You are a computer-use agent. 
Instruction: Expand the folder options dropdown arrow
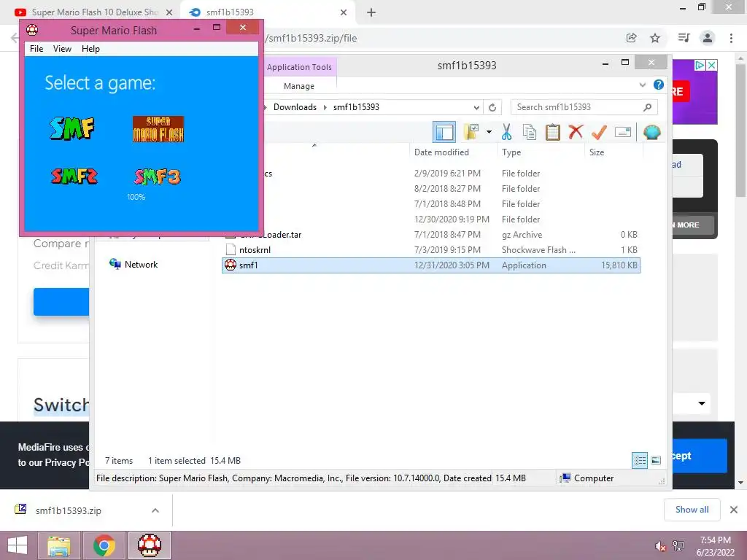[489, 132]
